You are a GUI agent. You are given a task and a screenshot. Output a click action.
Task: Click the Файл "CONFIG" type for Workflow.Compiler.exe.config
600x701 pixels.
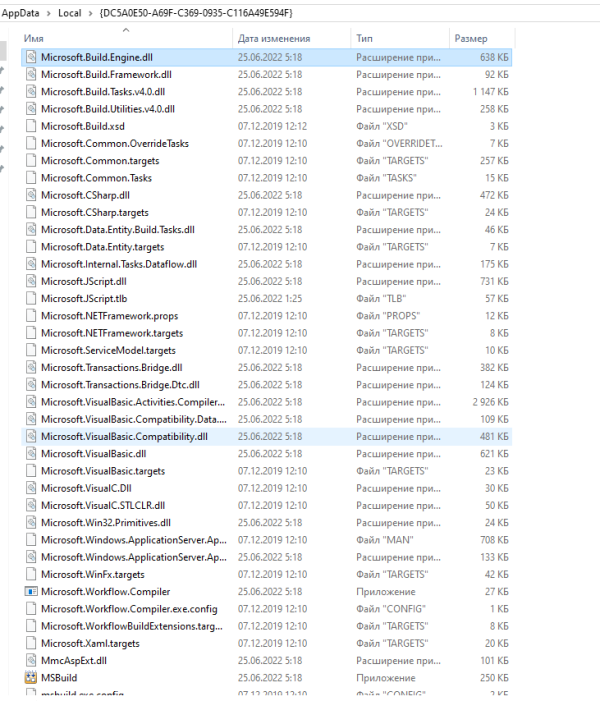391,608
